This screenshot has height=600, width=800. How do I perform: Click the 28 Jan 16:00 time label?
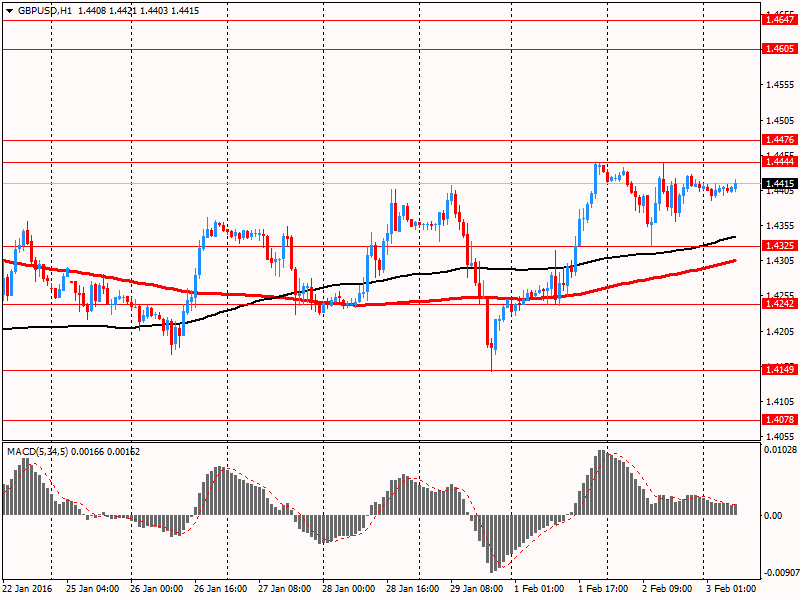tap(413, 588)
